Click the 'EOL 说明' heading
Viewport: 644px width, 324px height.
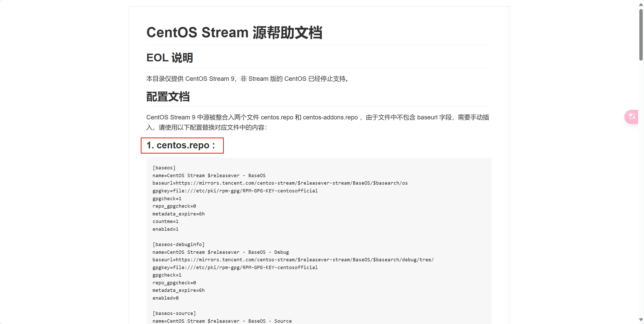170,58
